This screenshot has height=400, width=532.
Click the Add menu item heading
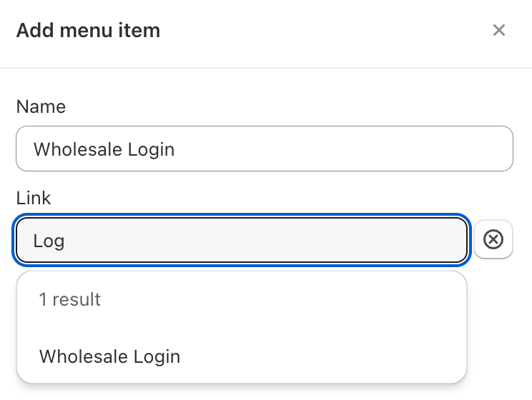click(88, 30)
